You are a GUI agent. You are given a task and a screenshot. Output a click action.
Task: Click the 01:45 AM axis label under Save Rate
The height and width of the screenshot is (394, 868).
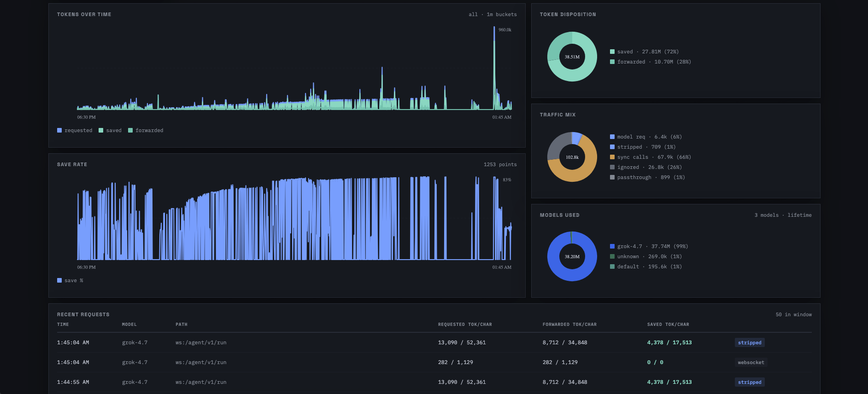tap(502, 267)
